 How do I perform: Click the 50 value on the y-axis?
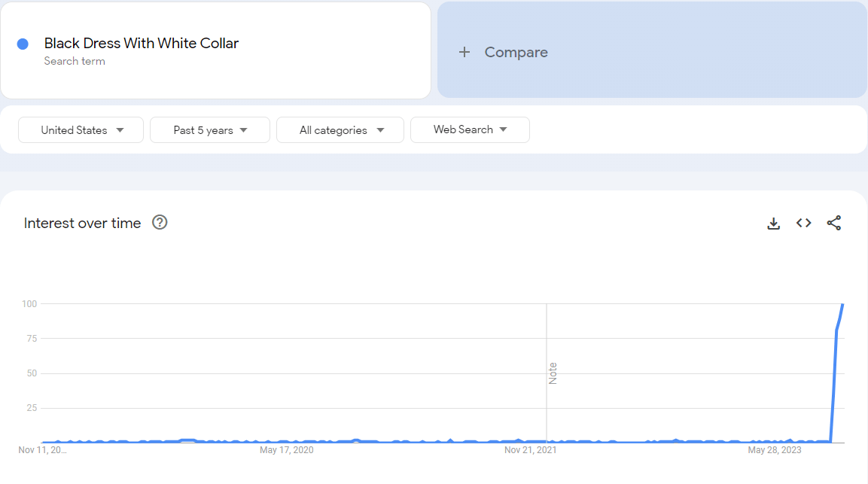[31, 373]
